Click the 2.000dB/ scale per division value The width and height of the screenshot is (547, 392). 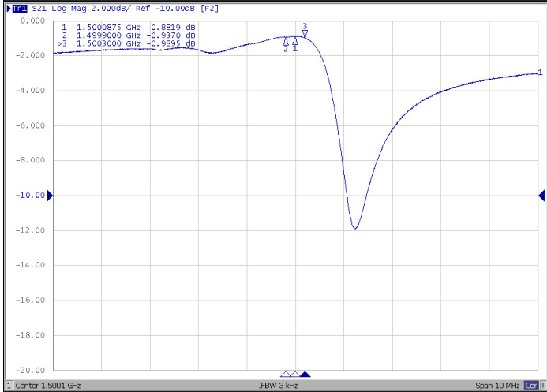pos(103,8)
